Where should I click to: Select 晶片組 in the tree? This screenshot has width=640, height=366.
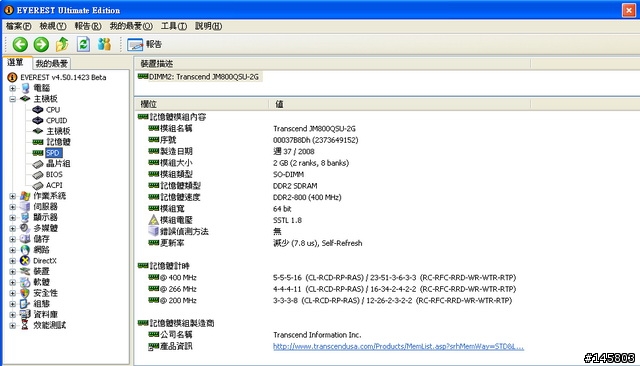click(x=58, y=164)
